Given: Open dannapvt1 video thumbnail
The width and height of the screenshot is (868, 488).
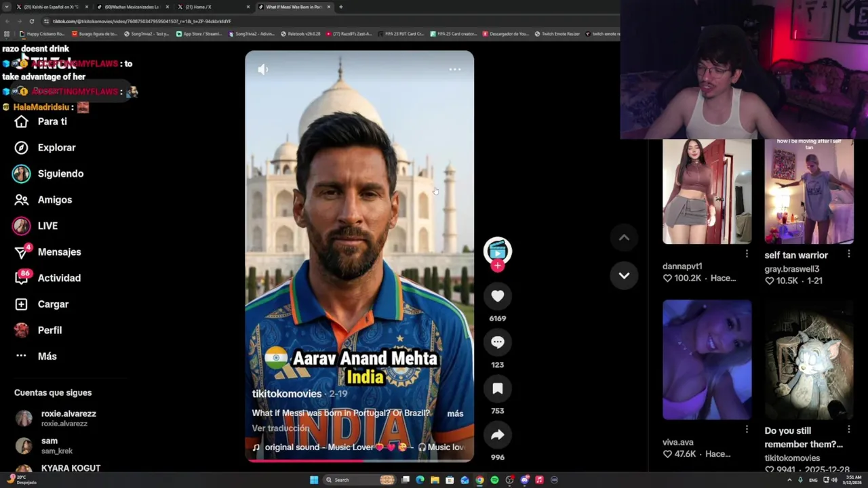Looking at the screenshot, I should (707, 192).
